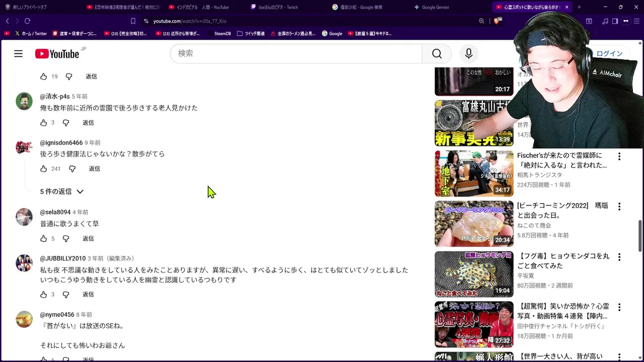Dislike the comment by @清水-p4s
Image resolution: width=644 pixels, height=362 pixels.
point(66,123)
